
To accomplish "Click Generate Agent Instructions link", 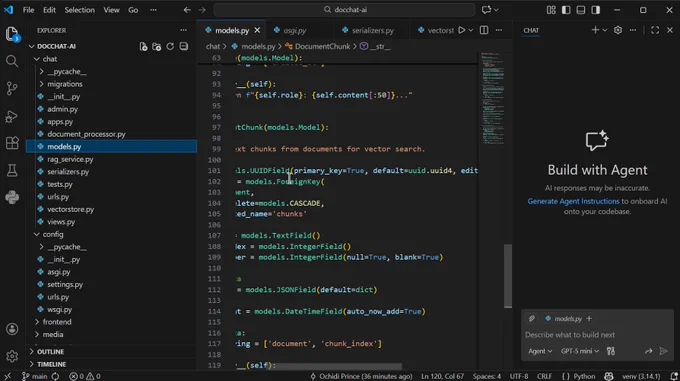I will 573,201.
